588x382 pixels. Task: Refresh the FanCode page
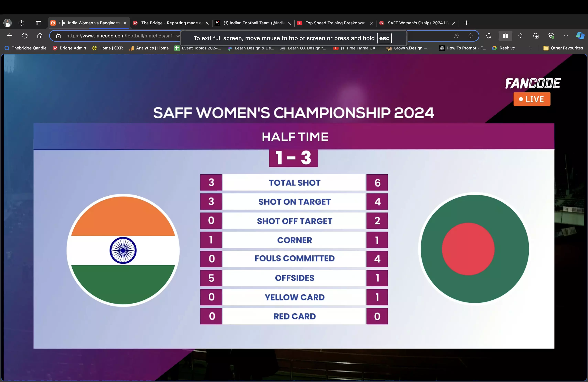[25, 36]
